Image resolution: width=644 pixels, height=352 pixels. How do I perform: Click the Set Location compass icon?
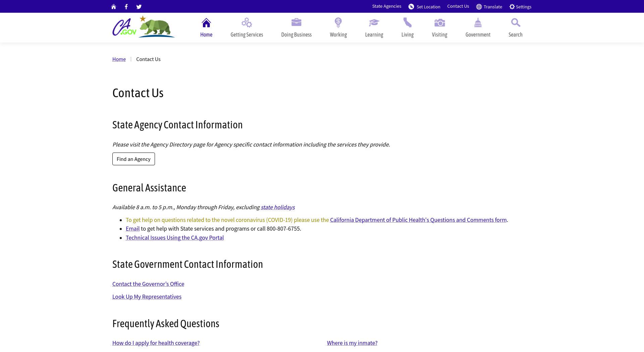[x=411, y=7]
